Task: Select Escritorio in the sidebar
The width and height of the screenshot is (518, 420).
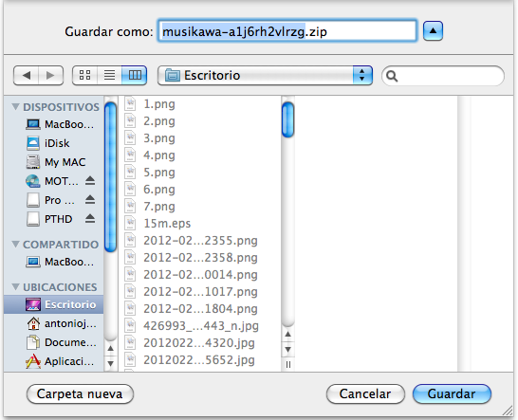Action: [54, 304]
